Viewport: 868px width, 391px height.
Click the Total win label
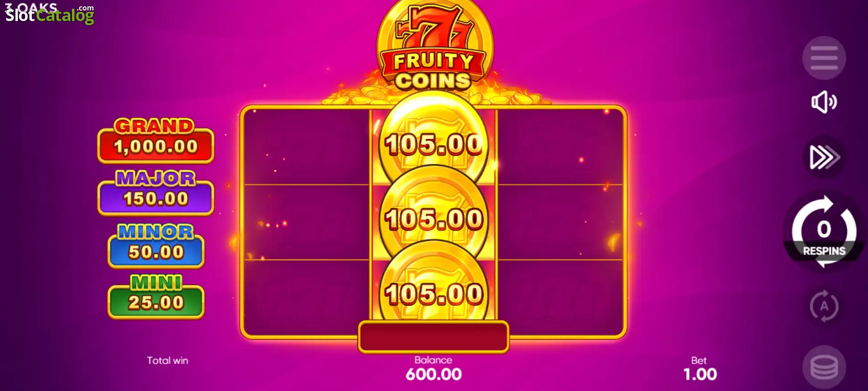167,360
